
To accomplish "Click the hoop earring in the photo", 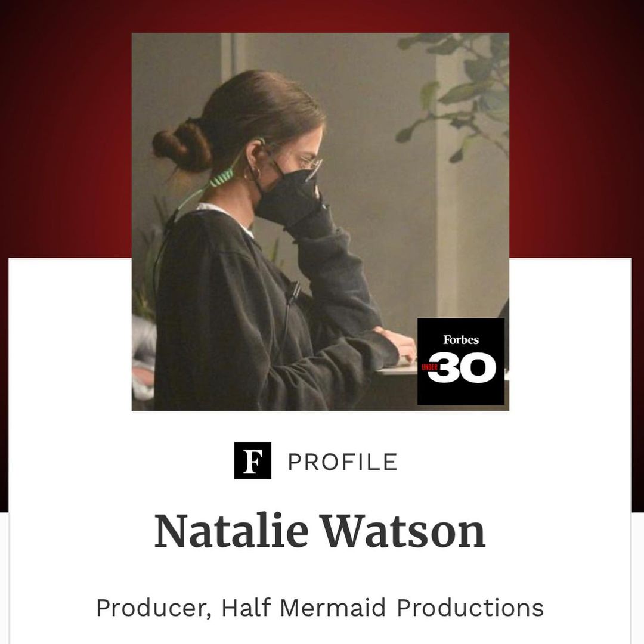I will [253, 174].
